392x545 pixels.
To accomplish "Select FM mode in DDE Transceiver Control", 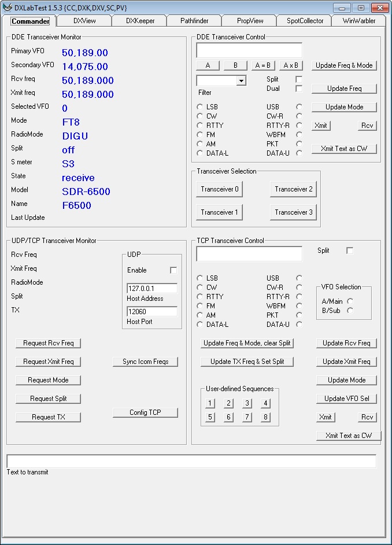I will tap(199, 134).
